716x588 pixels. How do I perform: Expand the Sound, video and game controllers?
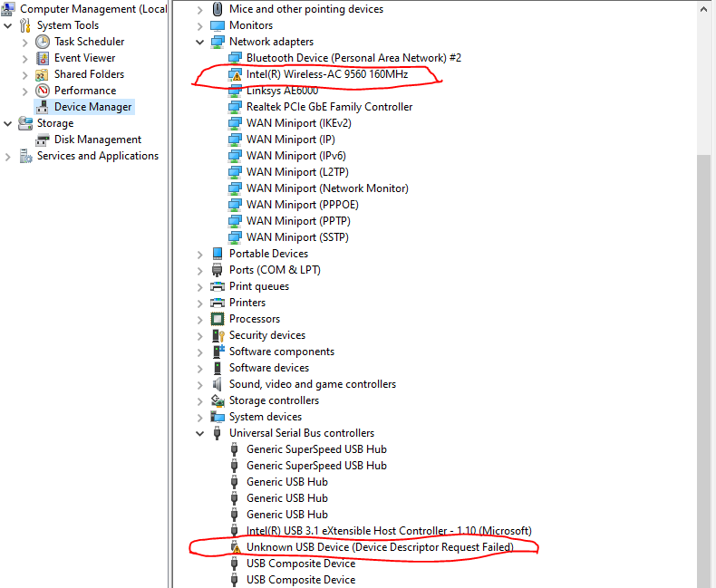point(200,384)
